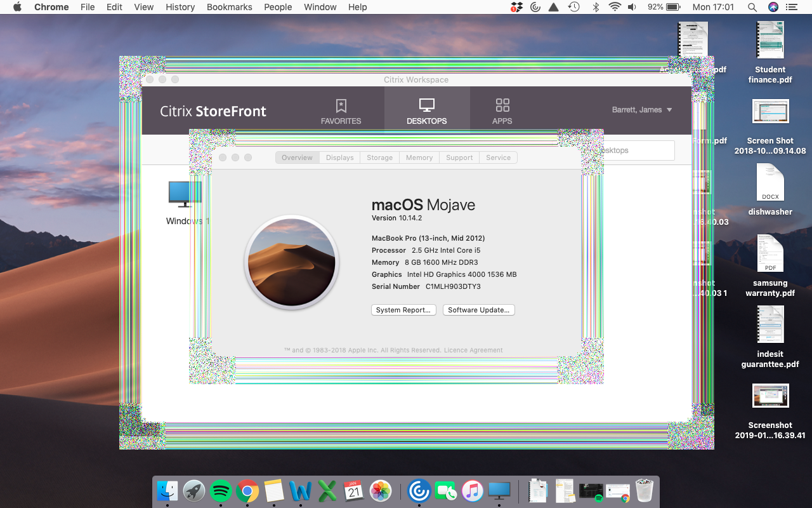Open the Trash in the Dock
812x508 pixels.
click(644, 490)
